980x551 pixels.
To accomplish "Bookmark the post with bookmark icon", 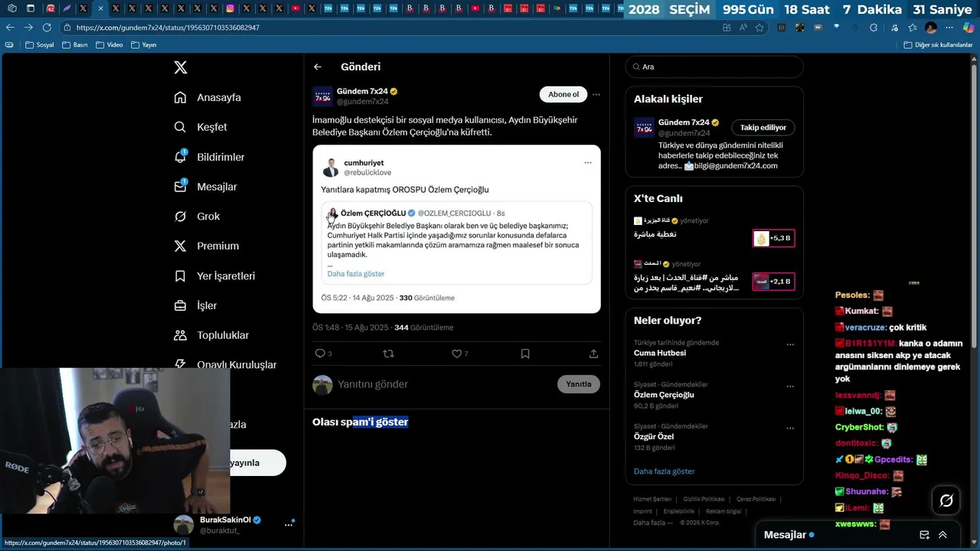I will coord(525,354).
